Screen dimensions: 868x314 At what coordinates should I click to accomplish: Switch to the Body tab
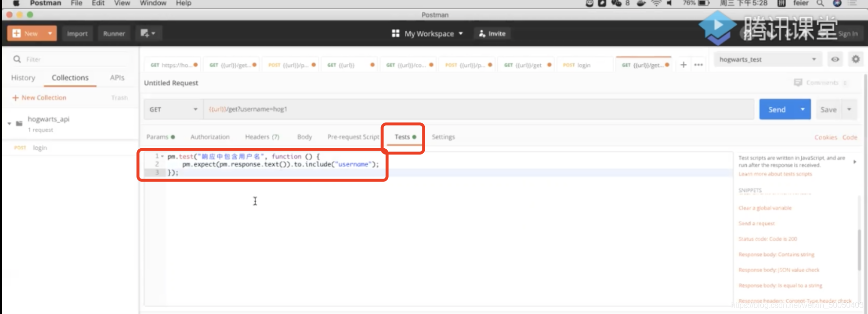pyautogui.click(x=304, y=137)
